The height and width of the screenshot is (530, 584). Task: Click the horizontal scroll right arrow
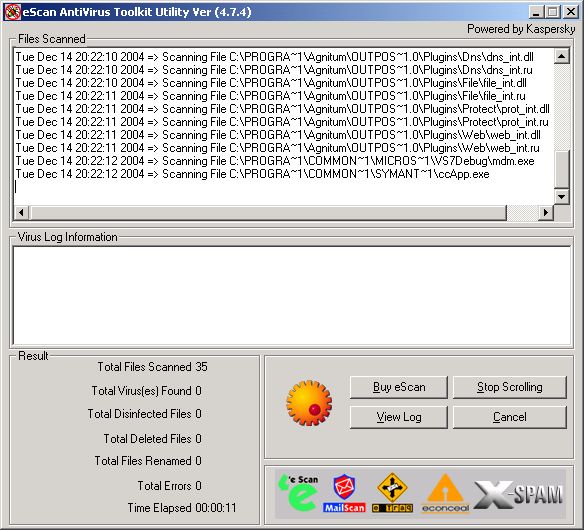click(x=546, y=212)
